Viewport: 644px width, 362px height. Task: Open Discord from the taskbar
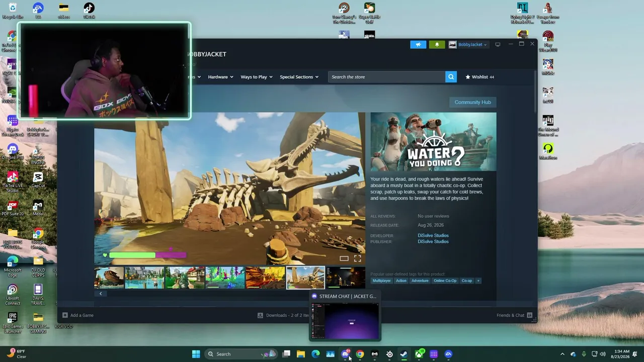coord(345,354)
